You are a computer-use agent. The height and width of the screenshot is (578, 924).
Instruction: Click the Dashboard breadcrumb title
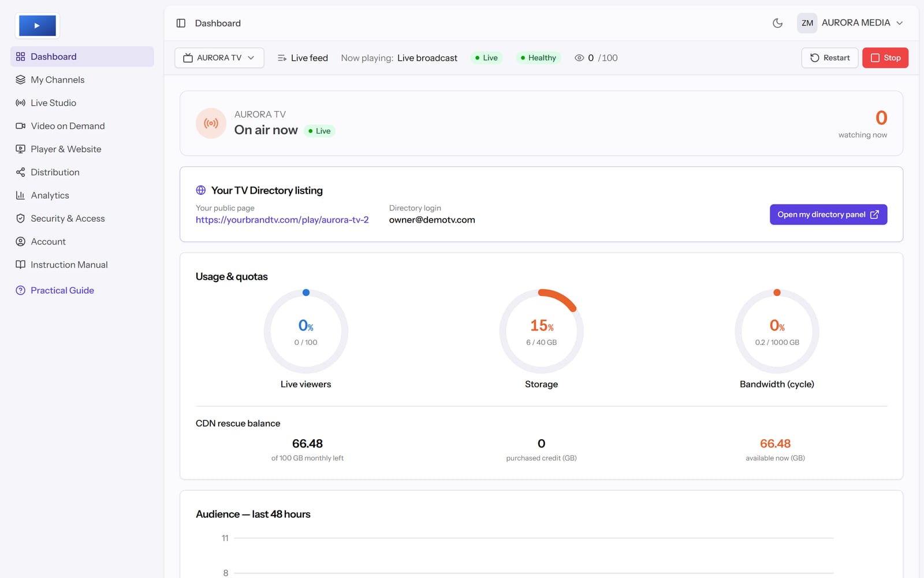(218, 23)
